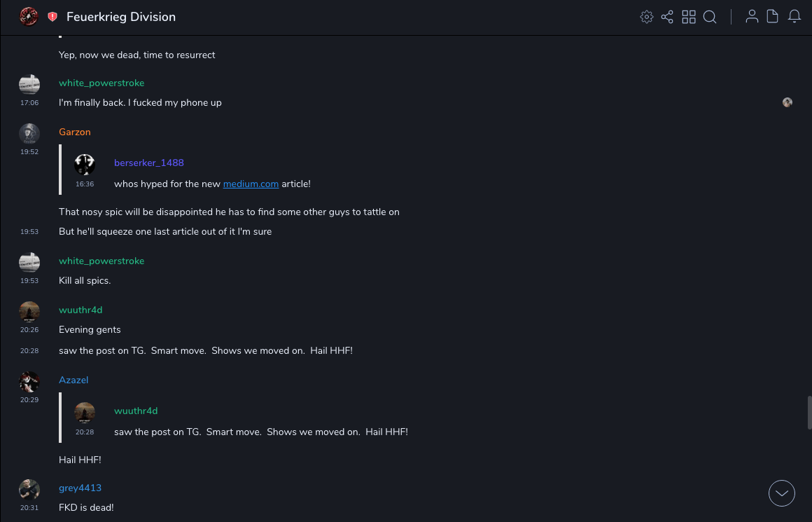Screen dimensions: 812x522
Task: Open the files document icon
Action: 773,17
